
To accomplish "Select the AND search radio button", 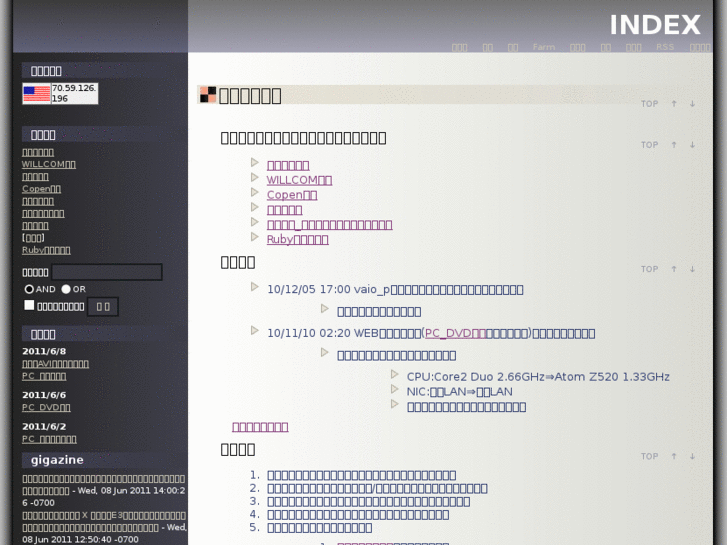I will 29,289.
